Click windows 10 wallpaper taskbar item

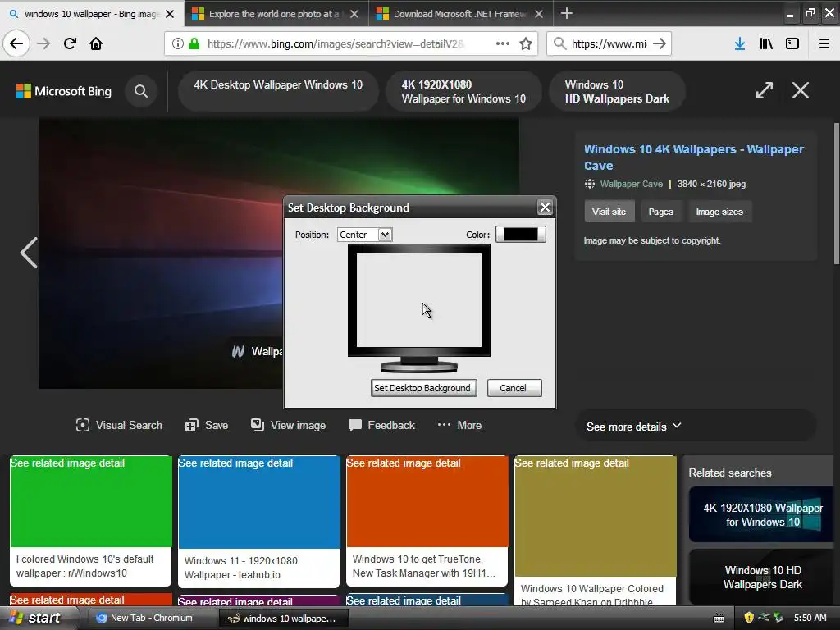pyautogui.click(x=283, y=619)
